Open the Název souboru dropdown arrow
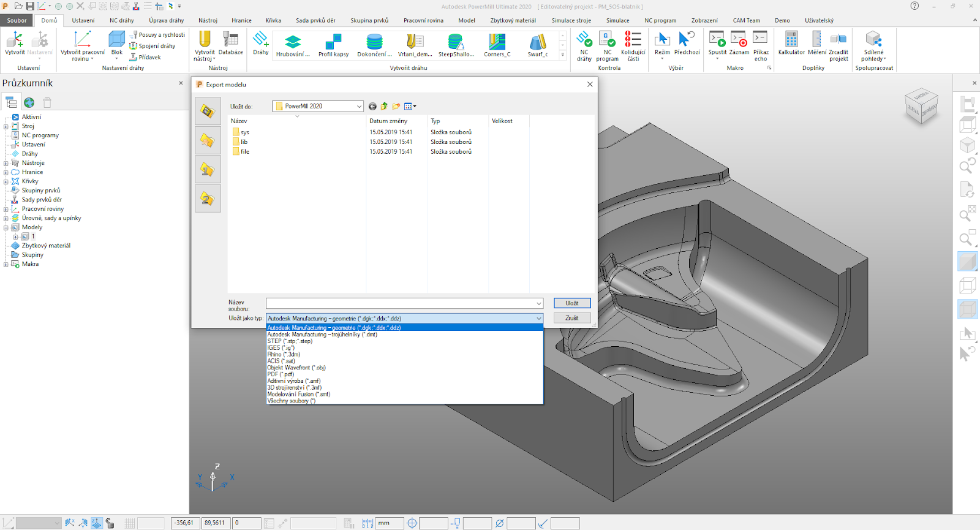980x530 pixels. (539, 303)
